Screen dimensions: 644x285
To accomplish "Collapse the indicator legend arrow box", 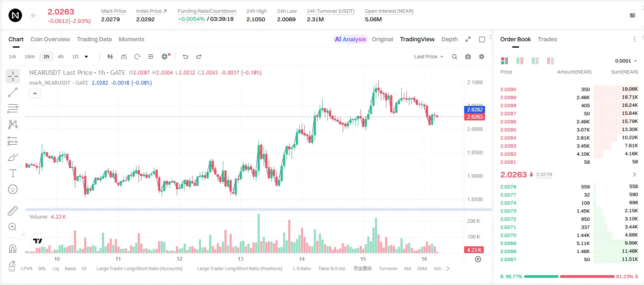I will coord(35,93).
